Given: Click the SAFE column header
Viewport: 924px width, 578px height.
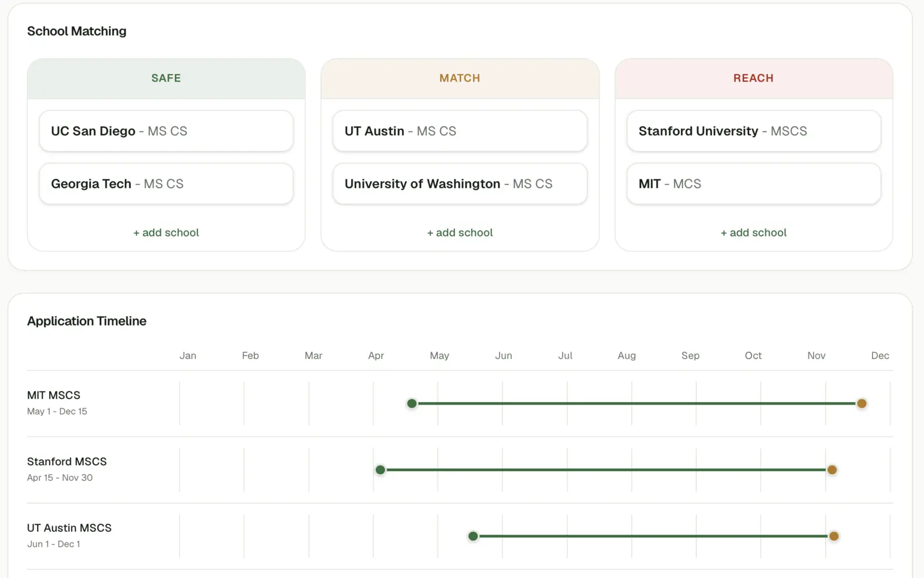Looking at the screenshot, I should (166, 78).
